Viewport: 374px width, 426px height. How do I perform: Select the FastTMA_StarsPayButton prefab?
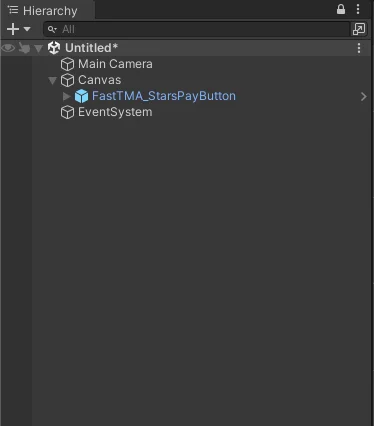click(164, 96)
